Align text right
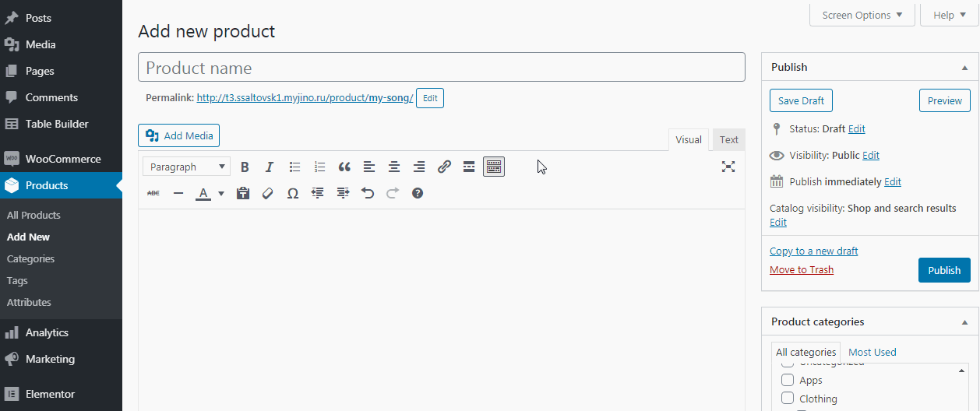Image resolution: width=980 pixels, height=411 pixels. pyautogui.click(x=419, y=167)
